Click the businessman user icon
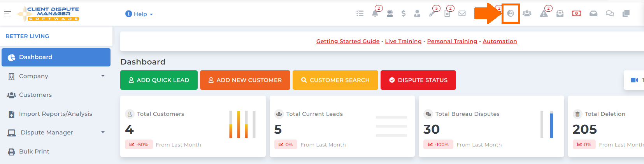The height and width of the screenshot is (164, 644). point(417,14)
